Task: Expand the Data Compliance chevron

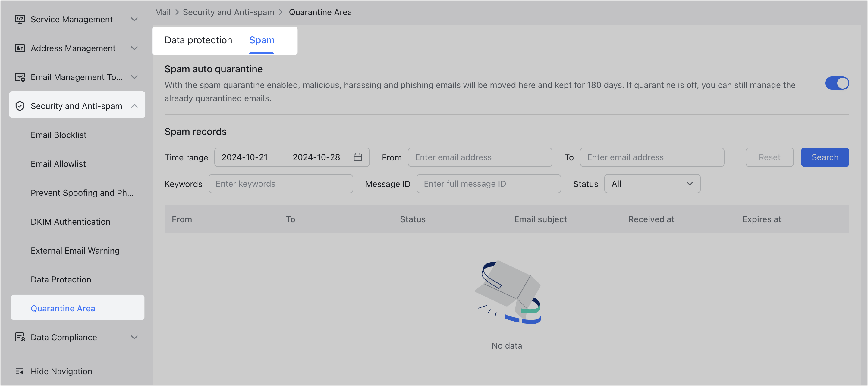Action: click(134, 337)
